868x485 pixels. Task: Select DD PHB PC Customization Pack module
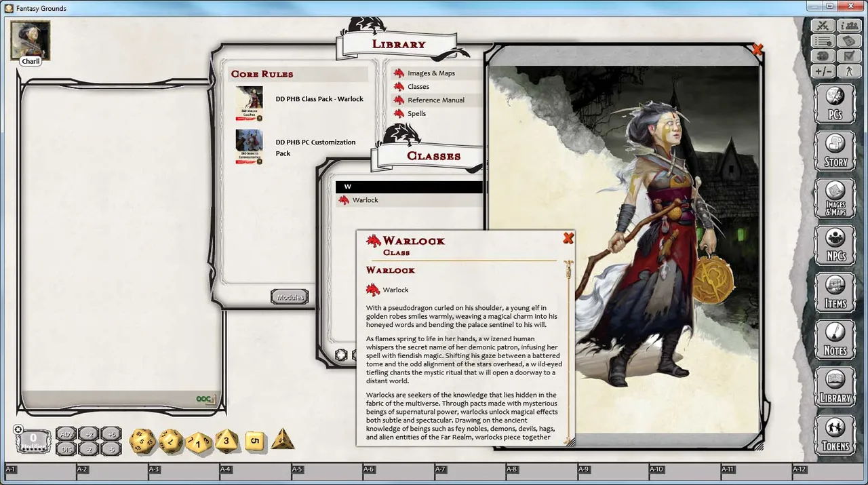316,148
